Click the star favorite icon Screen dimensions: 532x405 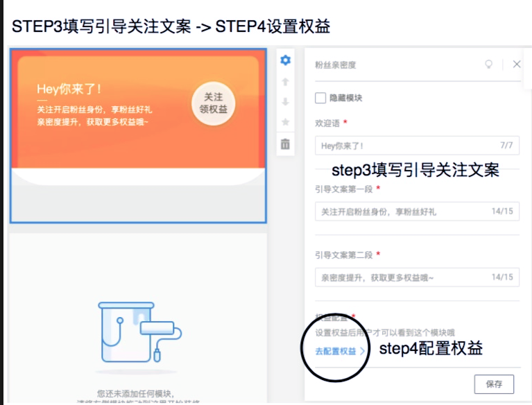(285, 122)
